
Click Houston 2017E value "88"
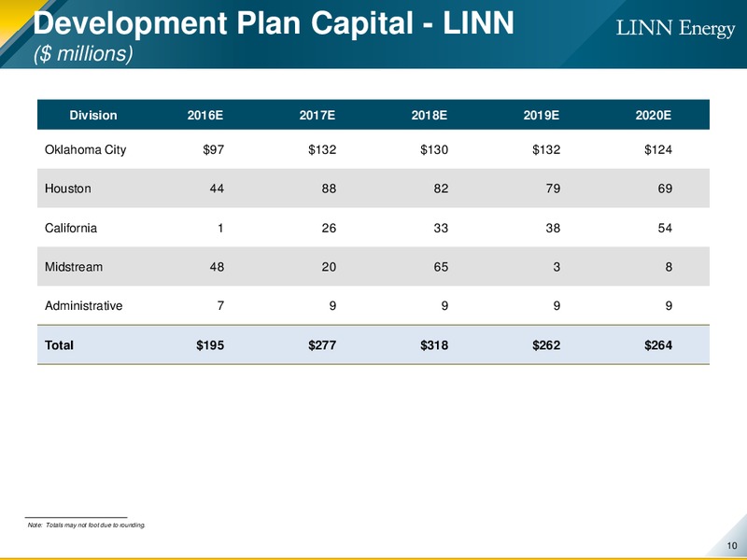click(x=329, y=189)
